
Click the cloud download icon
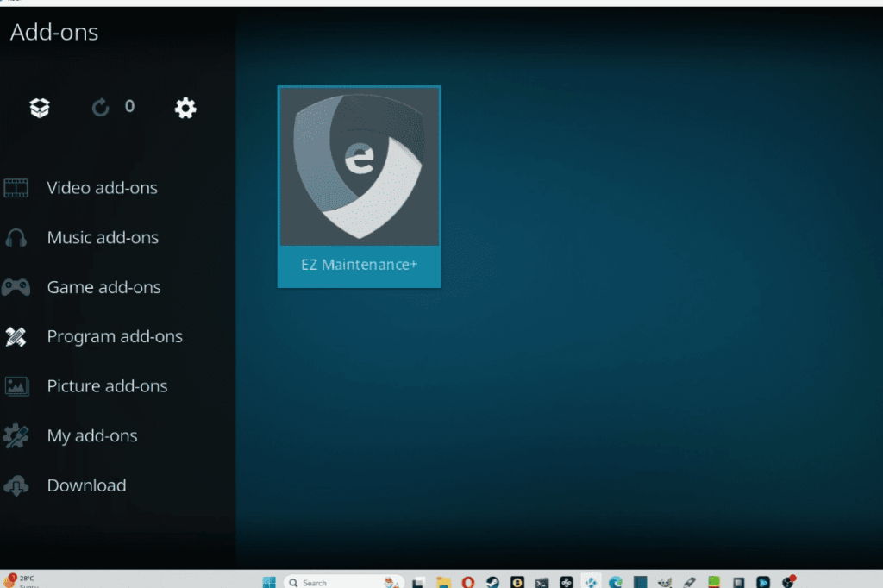point(16,485)
